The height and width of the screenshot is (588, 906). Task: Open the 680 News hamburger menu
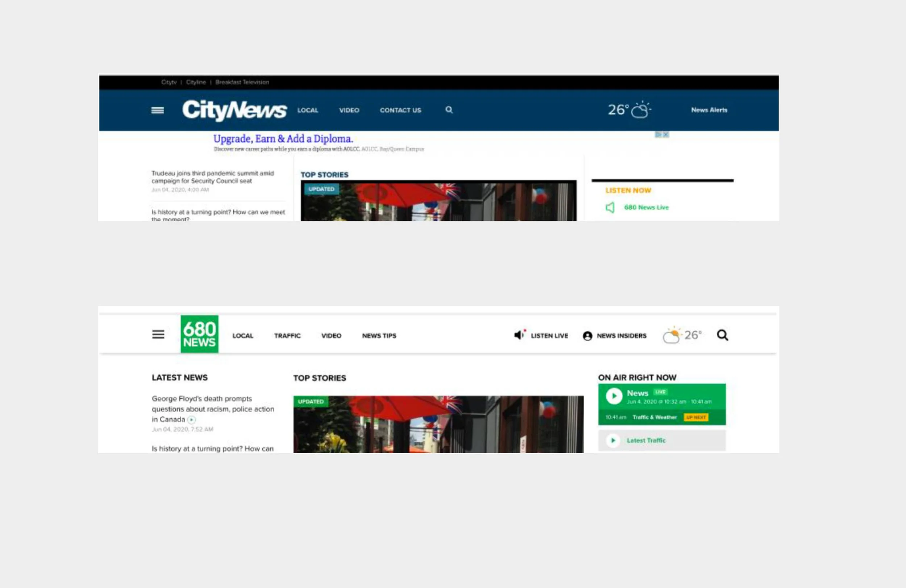(x=158, y=334)
